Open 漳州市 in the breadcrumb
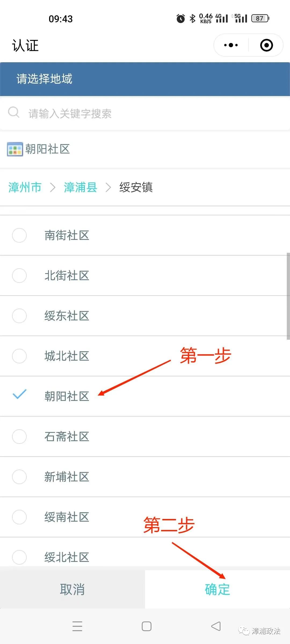The height and width of the screenshot is (644, 290). (24, 187)
